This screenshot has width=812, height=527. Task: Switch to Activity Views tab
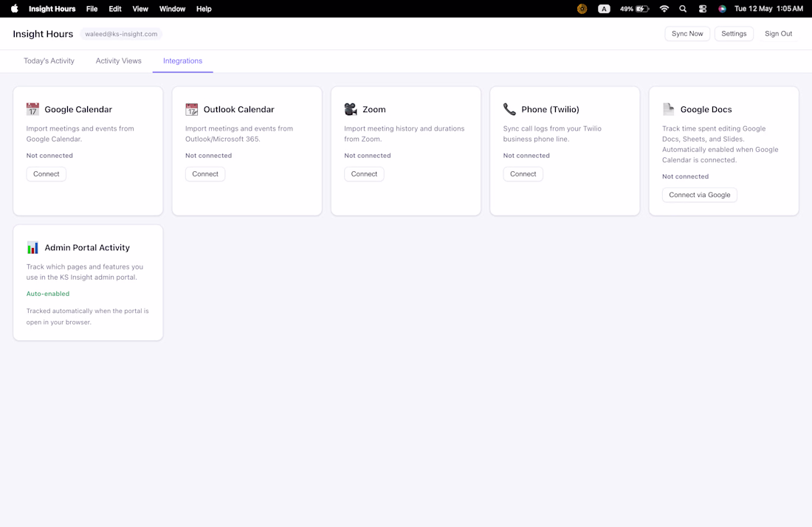point(119,61)
